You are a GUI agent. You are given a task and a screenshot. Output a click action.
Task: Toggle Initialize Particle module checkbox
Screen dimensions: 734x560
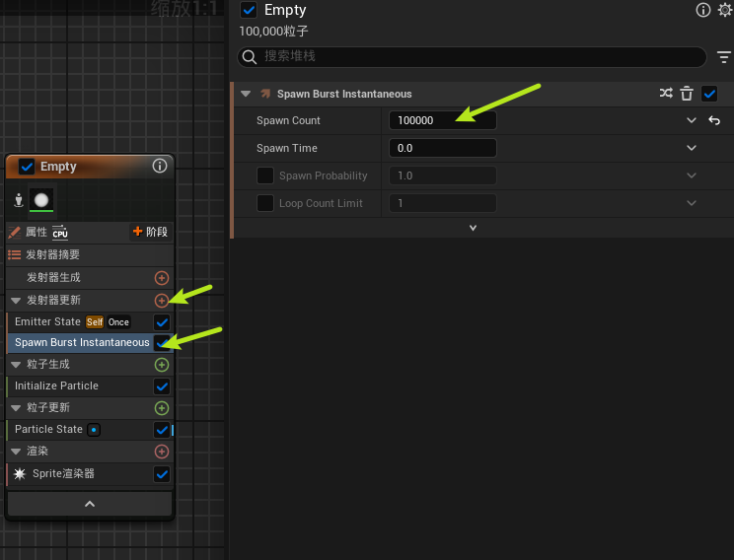point(162,386)
